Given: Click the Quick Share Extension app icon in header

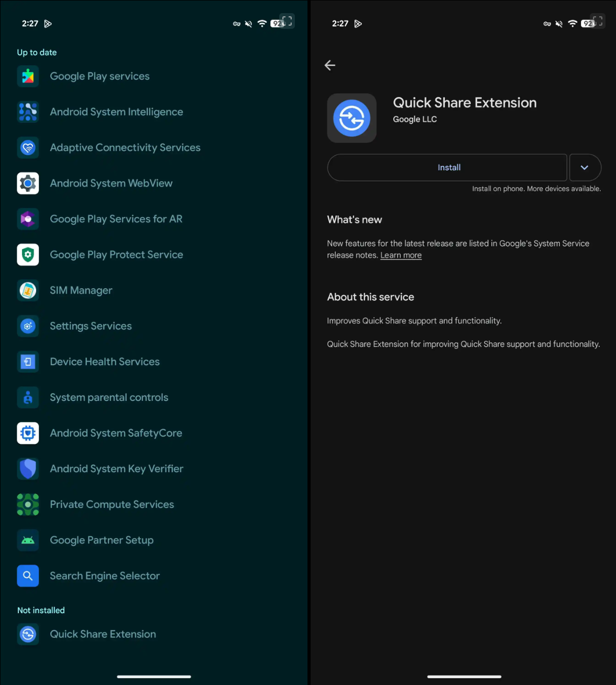Looking at the screenshot, I should tap(351, 118).
